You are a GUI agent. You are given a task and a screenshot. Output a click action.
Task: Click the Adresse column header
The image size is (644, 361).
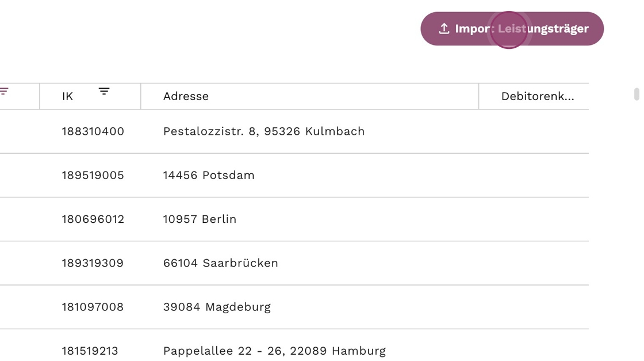pos(186,97)
